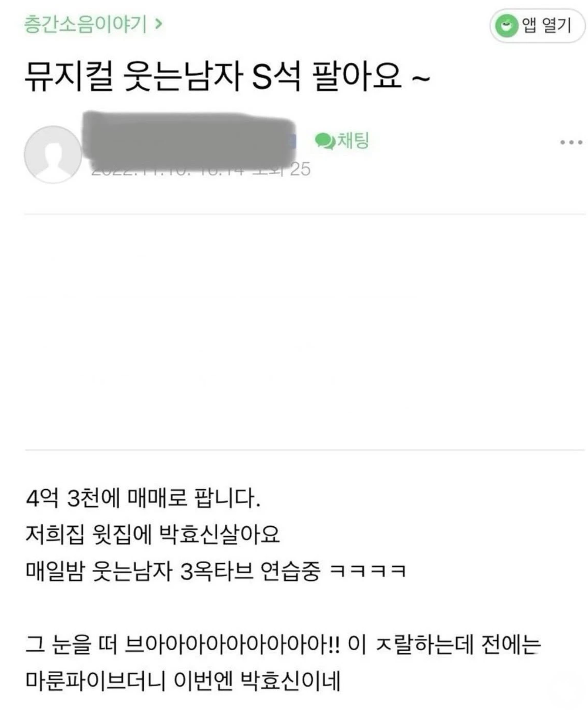Click the ㅋㅋㅋㅋ characters in the post

click(x=368, y=571)
